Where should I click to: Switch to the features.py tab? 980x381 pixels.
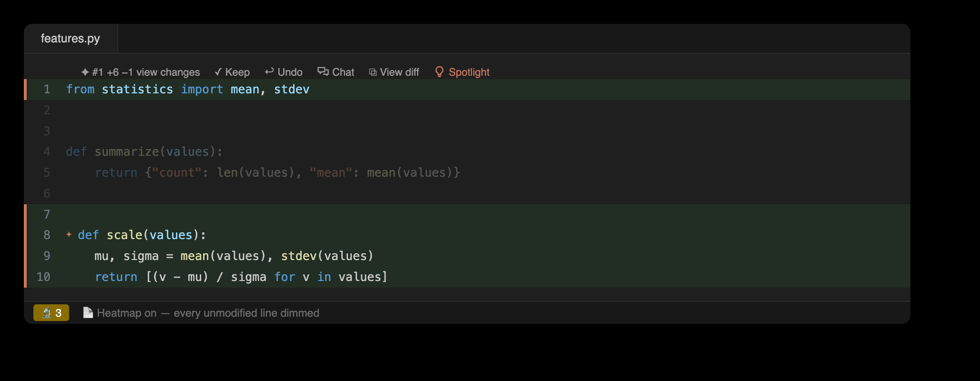(x=71, y=39)
